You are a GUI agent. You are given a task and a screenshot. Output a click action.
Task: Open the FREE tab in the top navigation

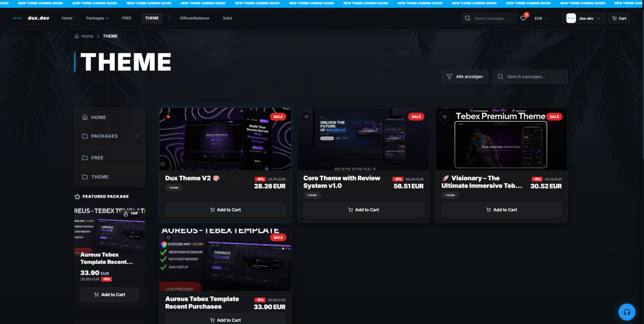(127, 18)
